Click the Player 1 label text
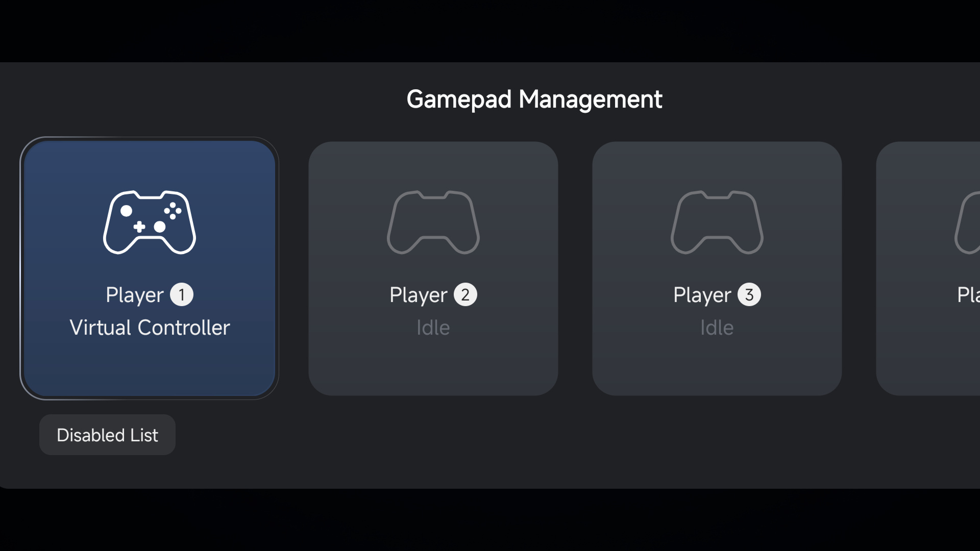Viewport: 980px width, 551px height. click(135, 295)
